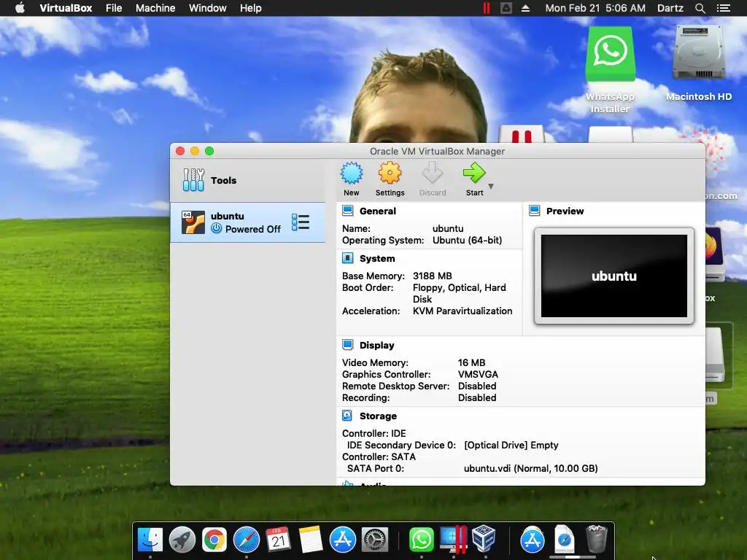Click the eject icon in menu bar
This screenshot has width=747, height=560.
[525, 8]
